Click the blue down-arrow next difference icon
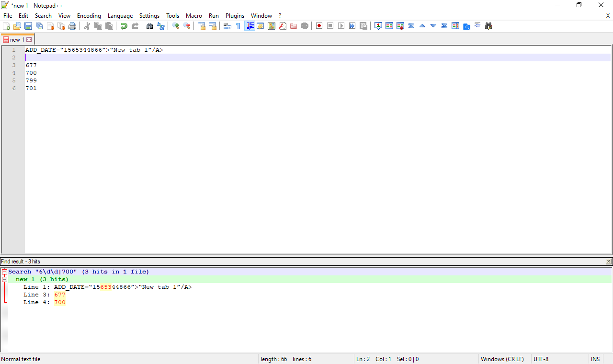This screenshot has height=364, width=613. 433,26
